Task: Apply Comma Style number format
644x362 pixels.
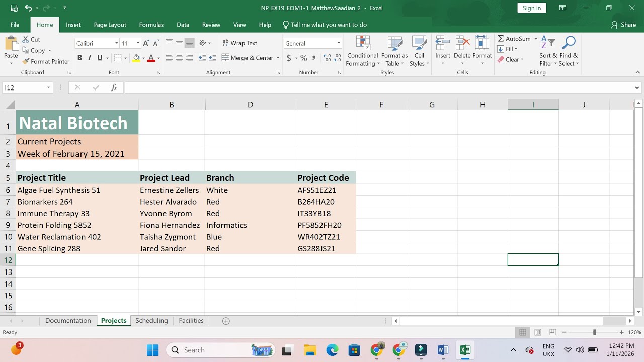Action: 314,58
